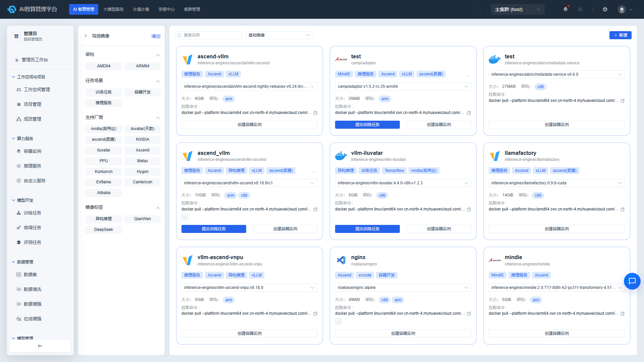This screenshot has height=362, width=644.
Task: Open the 管理员 profile card
Action: 40,36
